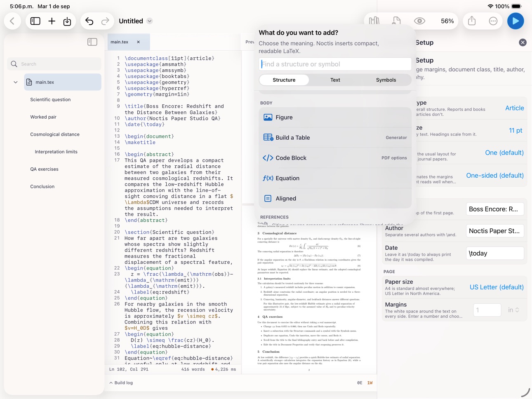
Task: Edit the Date field showing \today
Action: [495, 253]
